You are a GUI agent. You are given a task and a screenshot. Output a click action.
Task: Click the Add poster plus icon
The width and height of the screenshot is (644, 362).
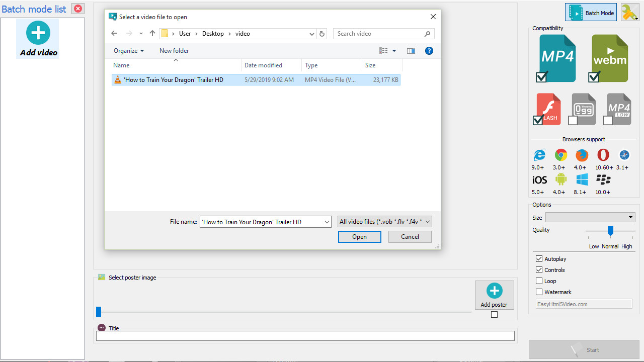494,291
